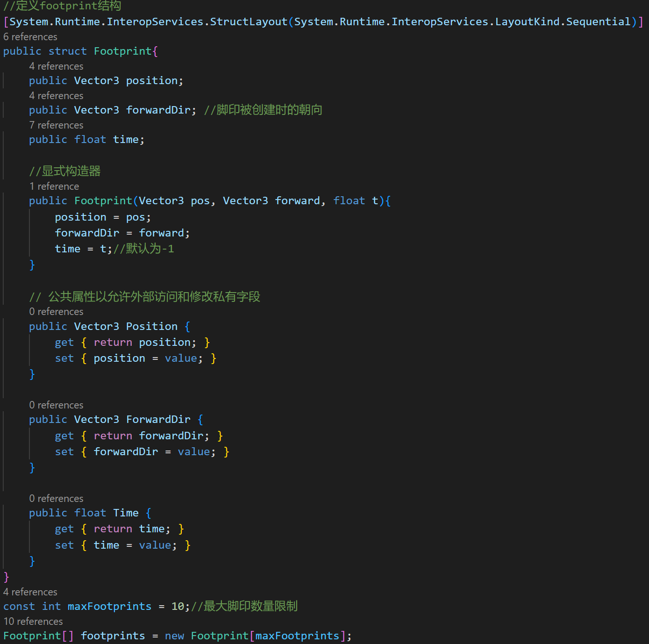Viewport: 649px width, 644px height.
Task: Click the constant name "maxFootprints" declaration
Action: [110, 606]
